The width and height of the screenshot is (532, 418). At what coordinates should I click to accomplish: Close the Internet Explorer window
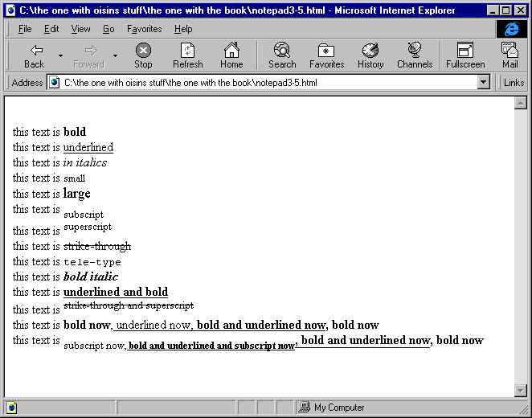(520, 10)
